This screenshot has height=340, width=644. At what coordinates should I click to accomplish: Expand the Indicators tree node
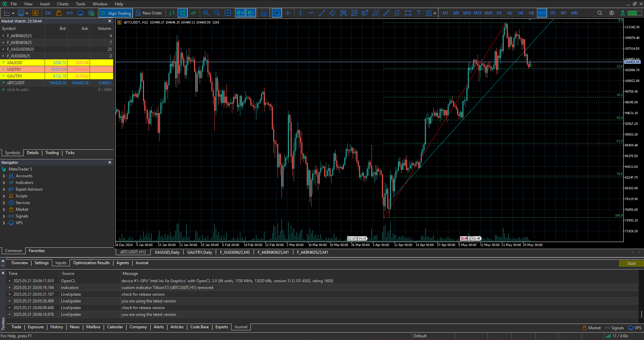point(4,183)
